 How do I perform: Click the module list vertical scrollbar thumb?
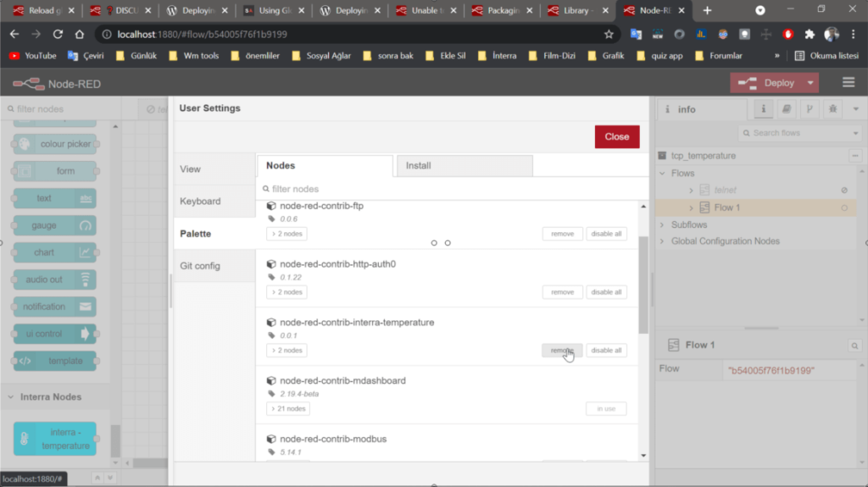click(x=643, y=285)
